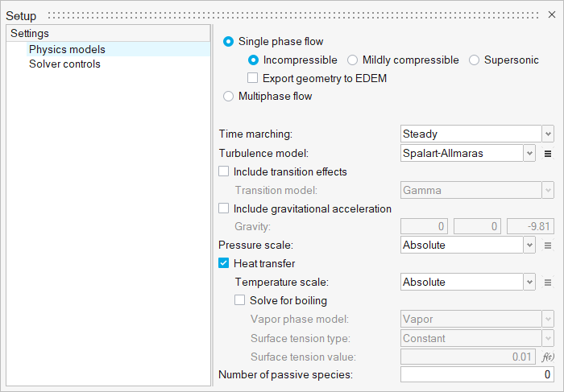Screen dimensions: 564x392
Task: Uncheck the Heat transfer checkbox
Action: (224, 264)
